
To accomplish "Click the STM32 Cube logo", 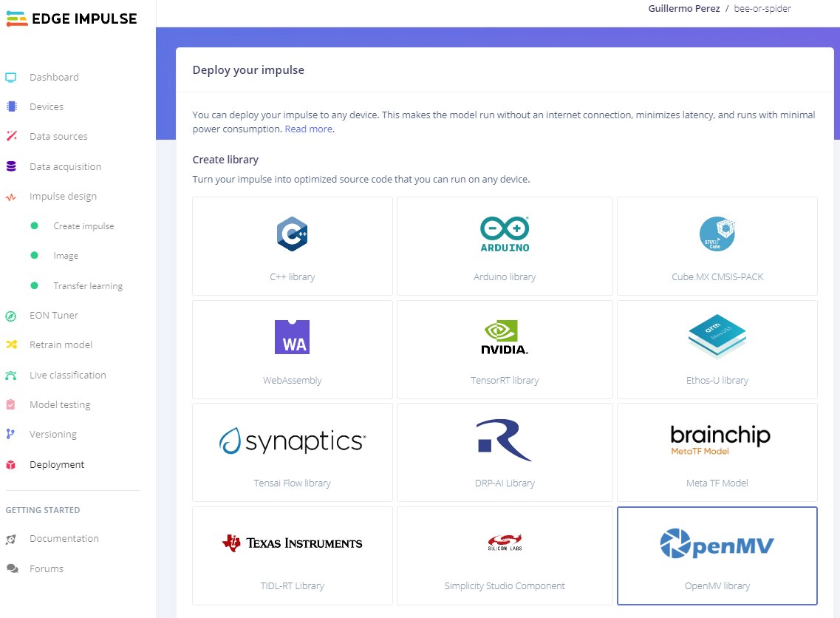I will pyautogui.click(x=717, y=234).
